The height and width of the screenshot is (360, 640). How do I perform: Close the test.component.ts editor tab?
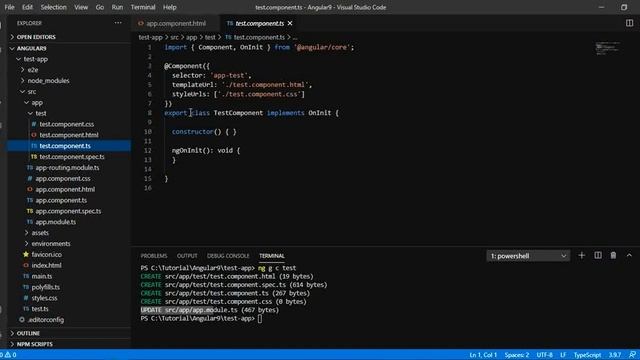tap(290, 23)
